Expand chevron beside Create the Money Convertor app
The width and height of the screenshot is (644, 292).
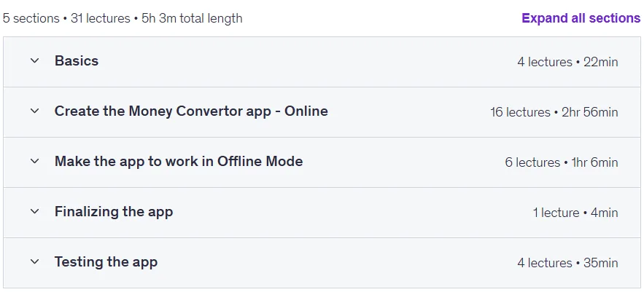[35, 111]
